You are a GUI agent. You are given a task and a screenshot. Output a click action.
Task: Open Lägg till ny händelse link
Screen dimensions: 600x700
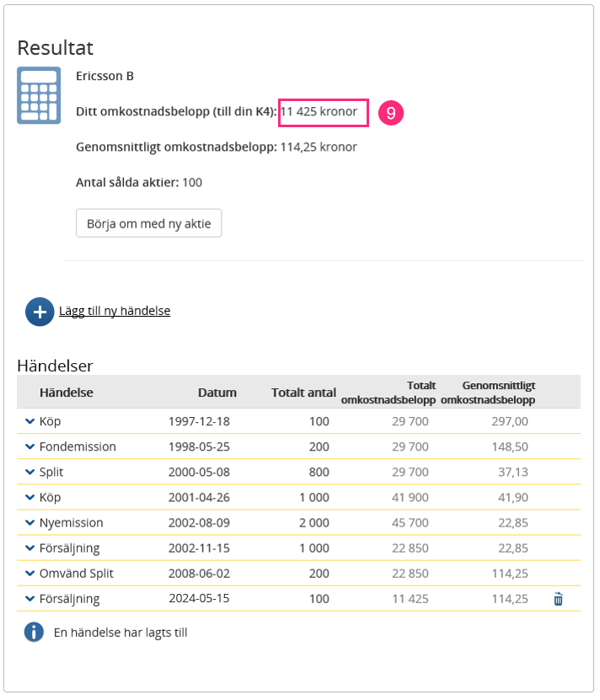coord(115,311)
